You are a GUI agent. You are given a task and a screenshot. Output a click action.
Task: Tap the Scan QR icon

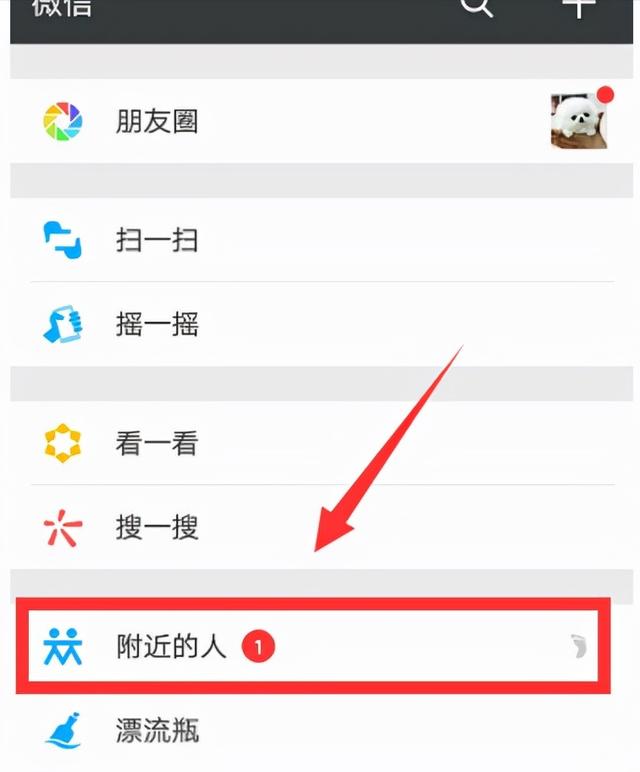coord(63,240)
